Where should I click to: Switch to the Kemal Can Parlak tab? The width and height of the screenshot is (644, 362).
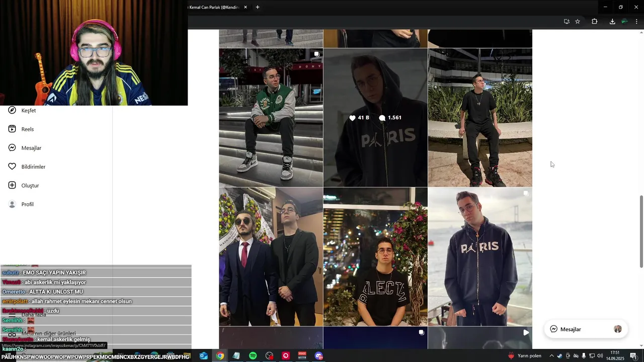[214, 8]
